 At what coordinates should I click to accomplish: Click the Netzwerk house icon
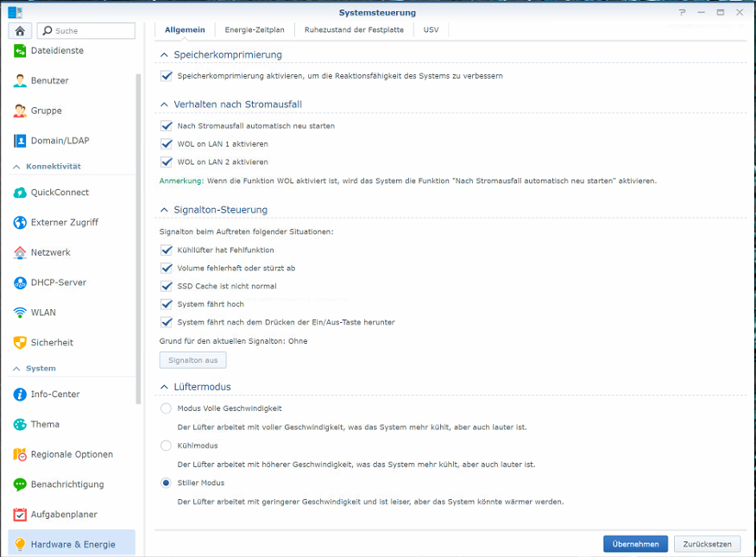point(21,253)
